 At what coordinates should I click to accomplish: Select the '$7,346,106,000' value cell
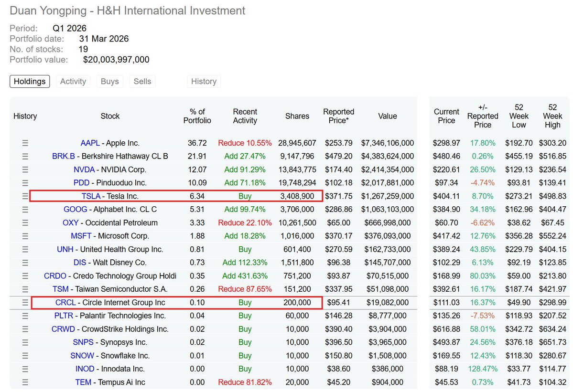[x=388, y=143]
